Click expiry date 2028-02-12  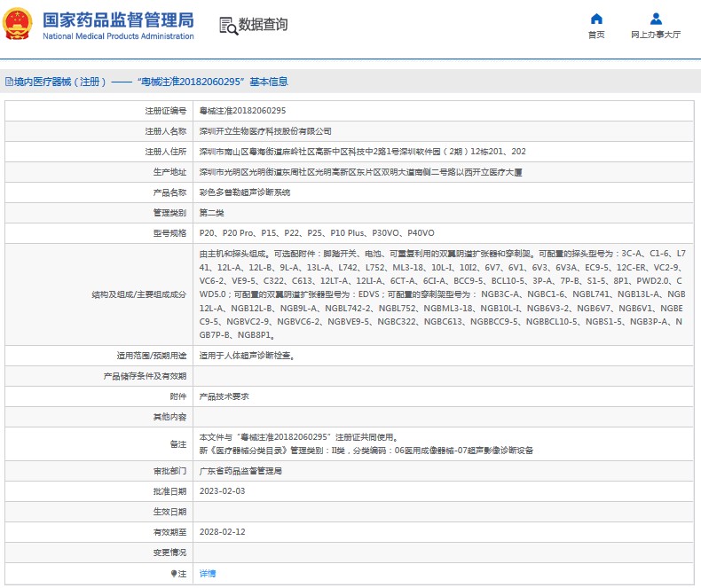tap(222, 532)
